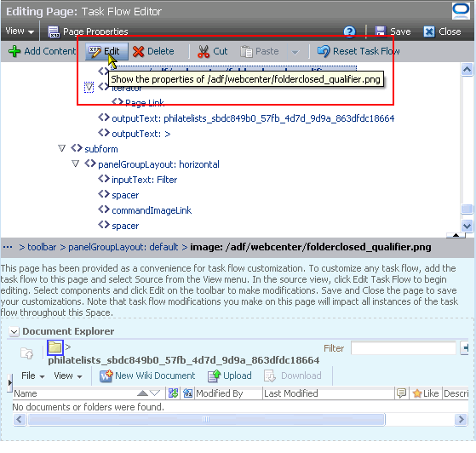The image size is (476, 453).
Task: Click the horizontal scrollbar left arrow
Action: click(20, 420)
